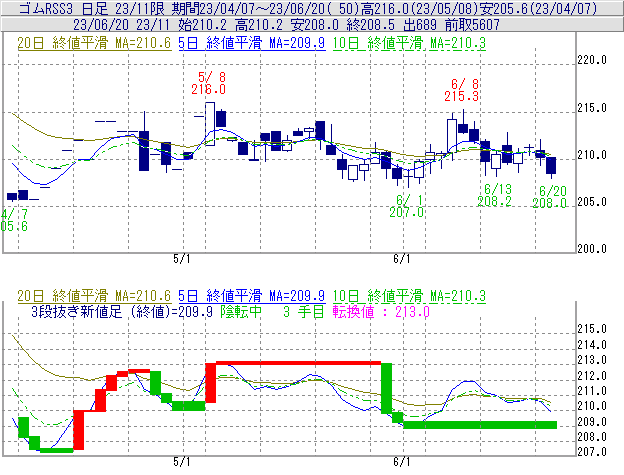
Task: Click the 5/1 date label under lower chart
Action: point(182,462)
